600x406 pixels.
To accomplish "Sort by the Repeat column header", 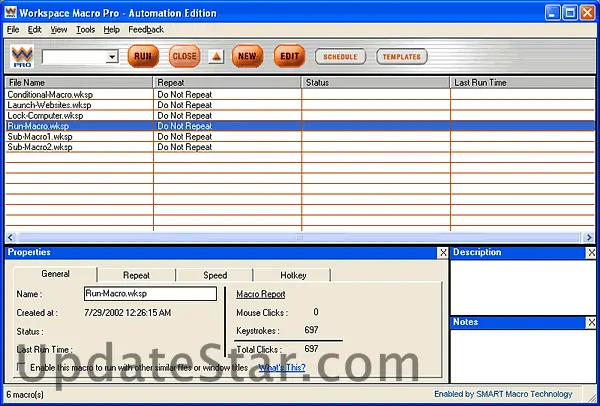I will coord(227,83).
